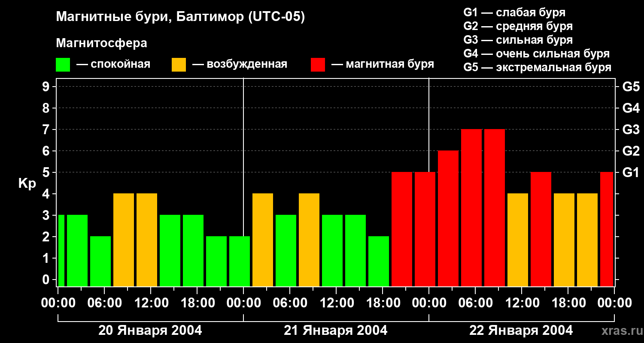This screenshot has width=644, height=343.
Task: Click the 'G2' storm-level tick label beside the plot
Action: pyautogui.click(x=631, y=151)
